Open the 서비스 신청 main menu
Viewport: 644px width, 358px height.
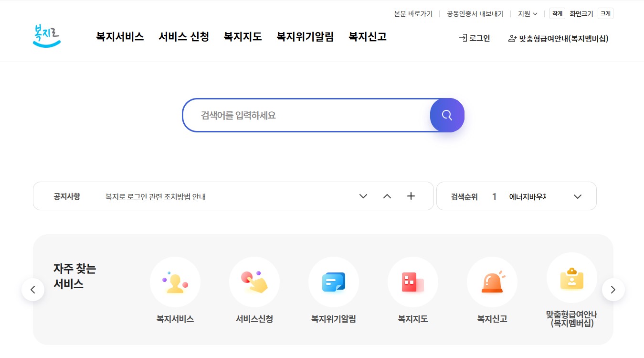pos(184,37)
